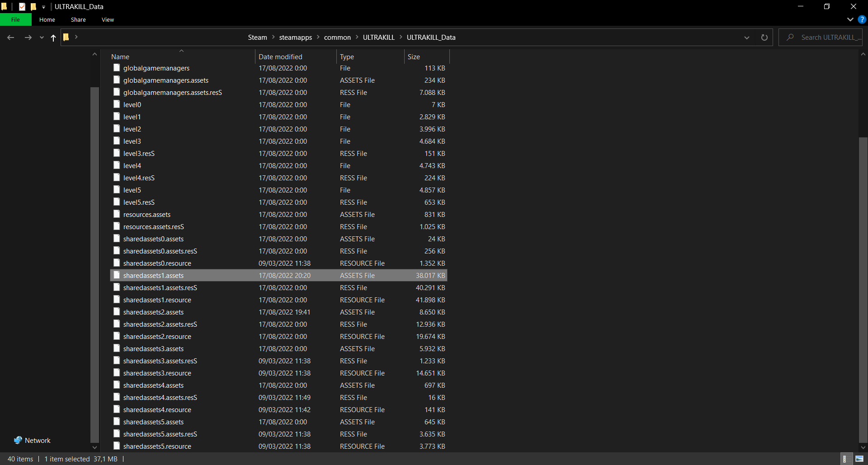Image resolution: width=868 pixels, height=465 pixels.
Task: Select the sharedassets0.assets file icon
Action: (x=117, y=239)
